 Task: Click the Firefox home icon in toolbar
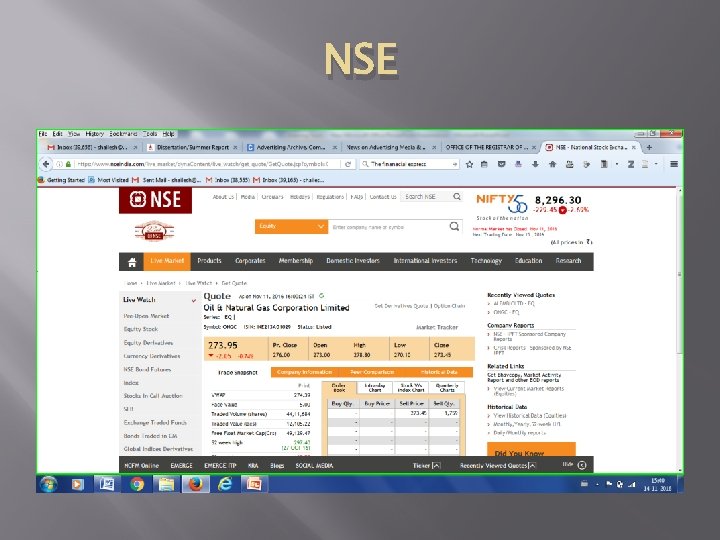coord(552,164)
